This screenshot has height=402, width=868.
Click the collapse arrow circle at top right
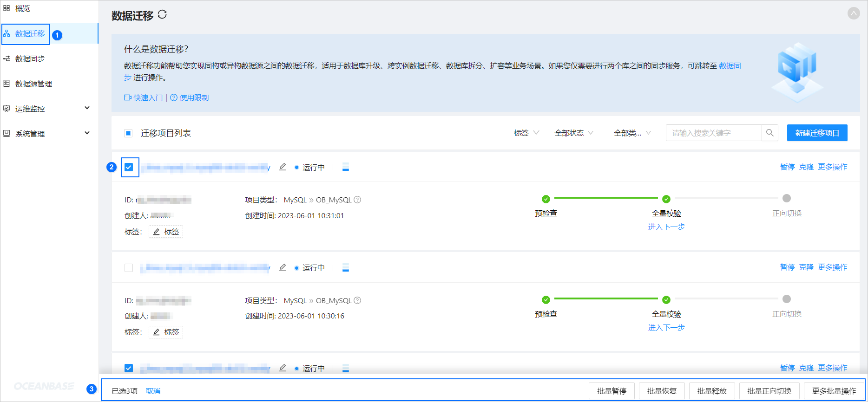point(854,13)
